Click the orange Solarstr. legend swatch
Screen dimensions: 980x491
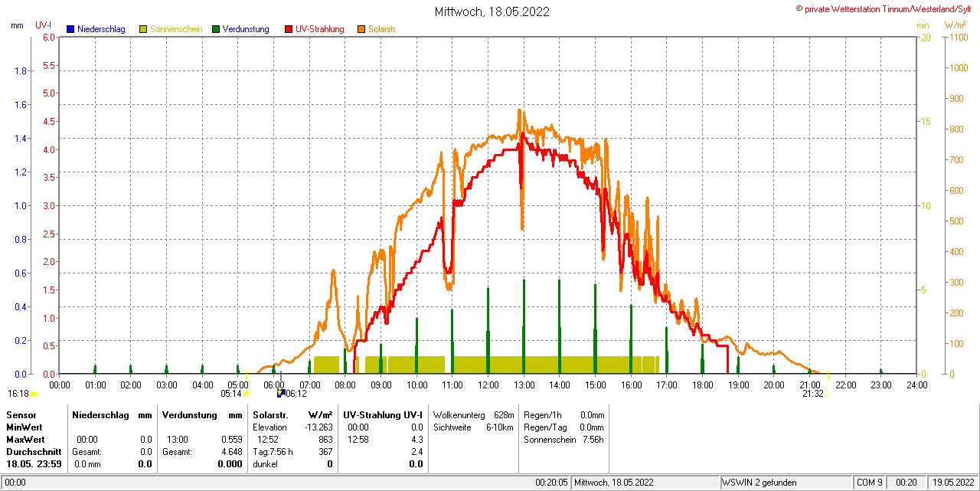[x=361, y=29]
